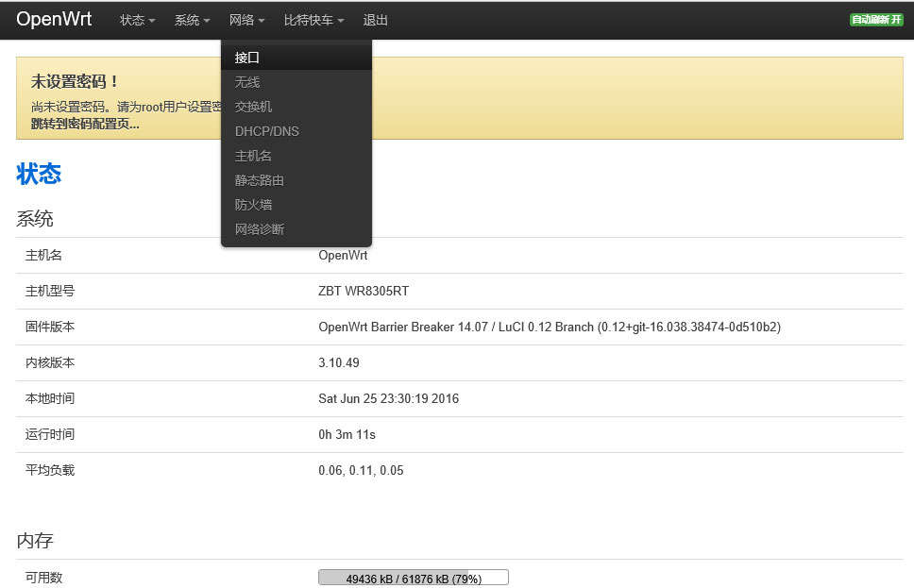
Task: Select 网络诊断 from the network menu
Action: (x=296, y=229)
